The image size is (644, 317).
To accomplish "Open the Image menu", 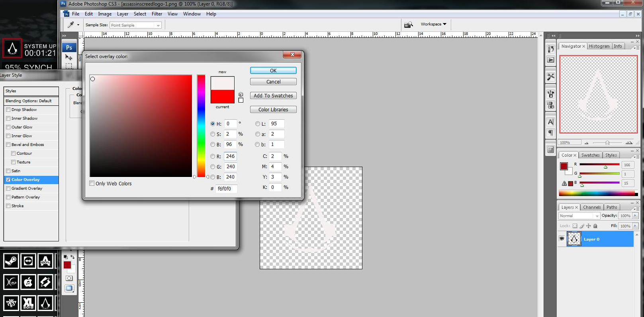I will (x=105, y=14).
